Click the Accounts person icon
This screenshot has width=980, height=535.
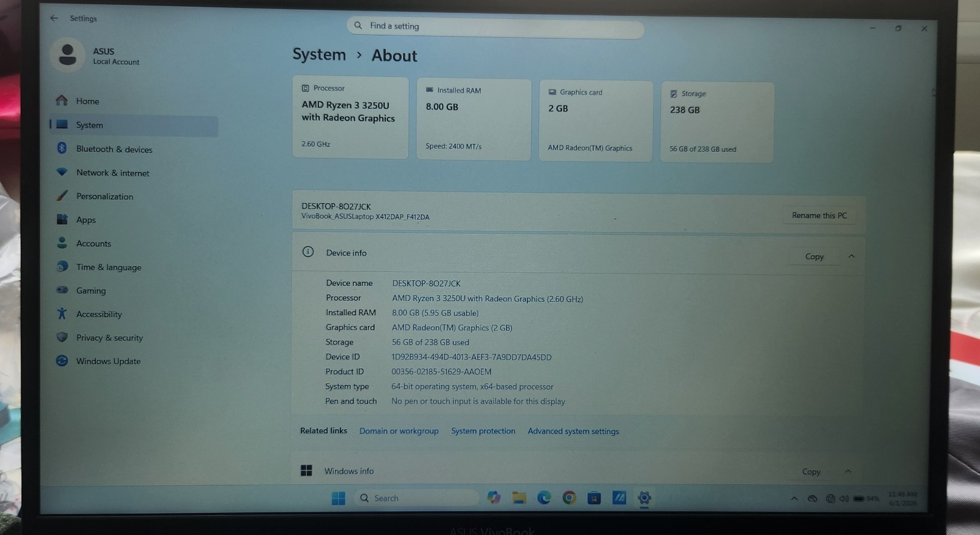pyautogui.click(x=62, y=242)
